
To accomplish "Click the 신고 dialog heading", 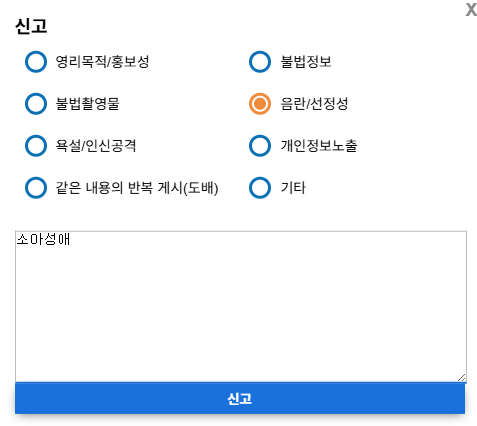I will coord(31,26).
